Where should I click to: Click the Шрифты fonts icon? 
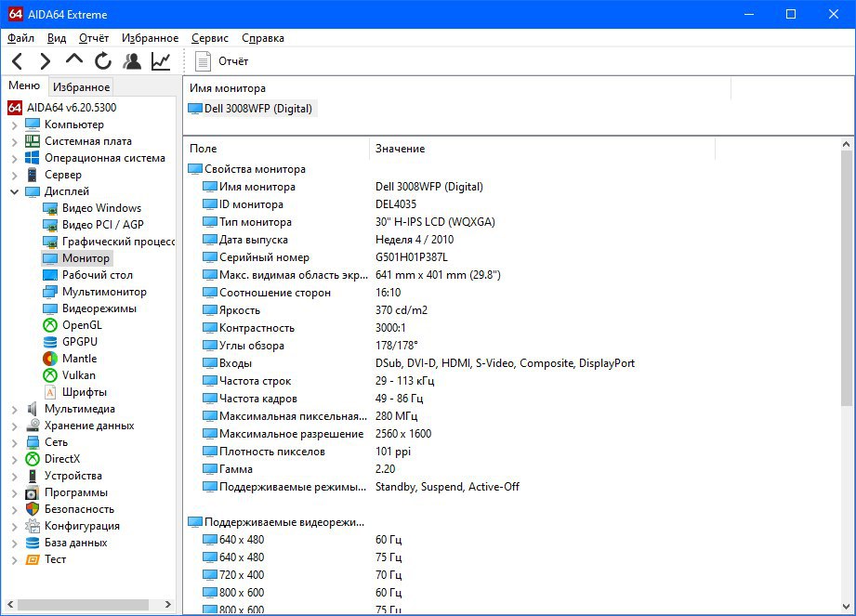[50, 392]
